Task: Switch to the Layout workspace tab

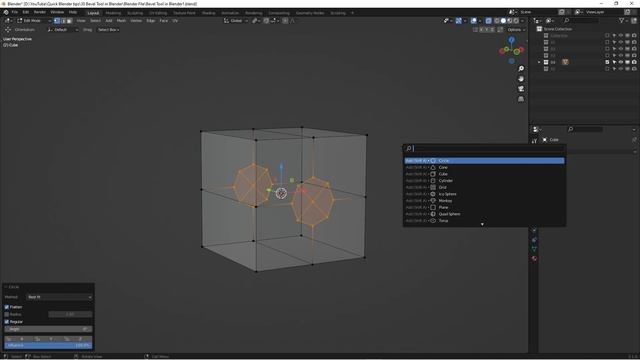Action: 93,13
